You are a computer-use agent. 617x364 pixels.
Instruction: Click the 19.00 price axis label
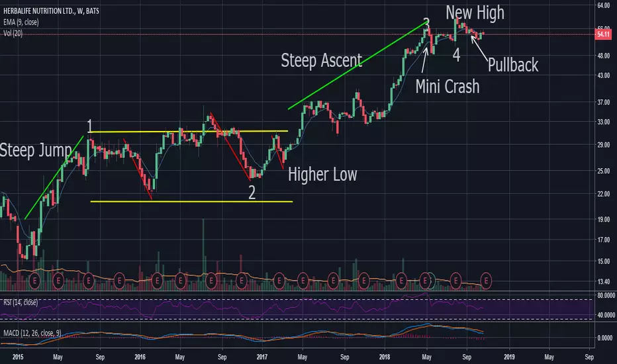point(603,219)
